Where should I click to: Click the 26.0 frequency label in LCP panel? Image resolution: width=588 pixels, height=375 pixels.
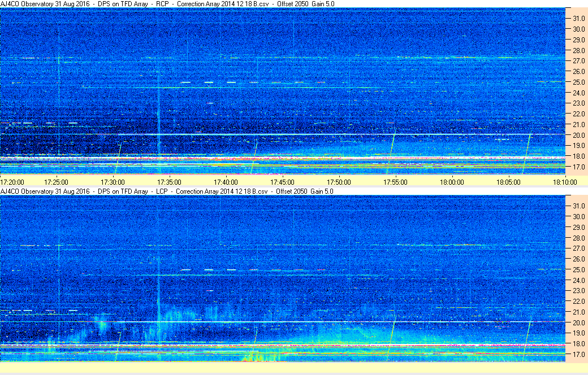(578, 259)
